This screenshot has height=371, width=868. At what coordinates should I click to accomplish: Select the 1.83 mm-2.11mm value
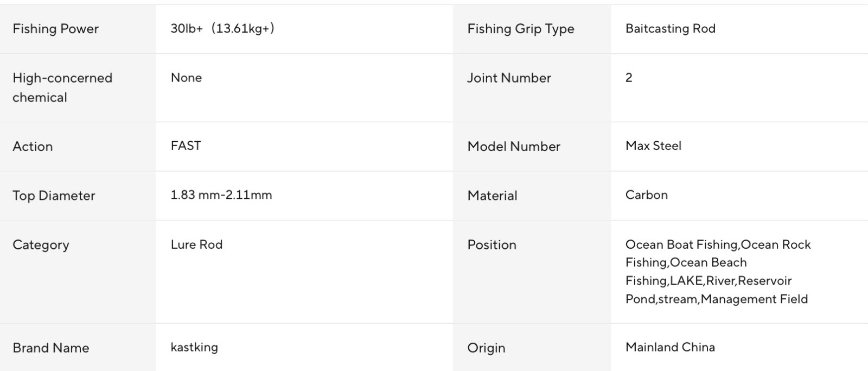(221, 195)
